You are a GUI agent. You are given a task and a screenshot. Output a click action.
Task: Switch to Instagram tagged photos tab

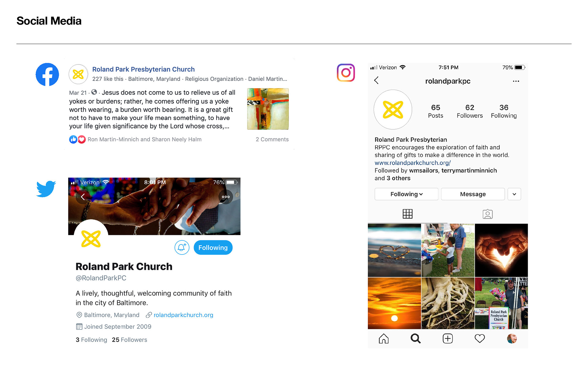488,214
